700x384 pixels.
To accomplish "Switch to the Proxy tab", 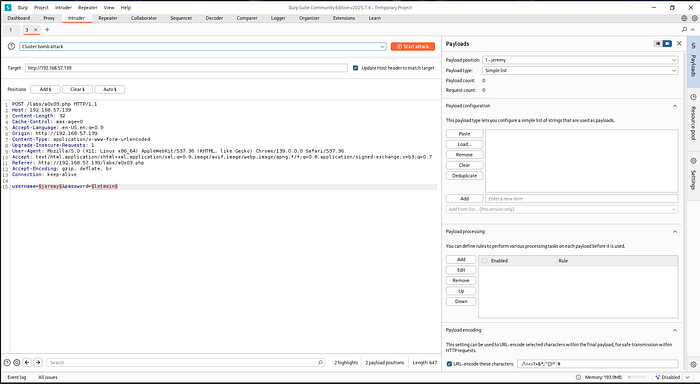I will click(49, 18).
